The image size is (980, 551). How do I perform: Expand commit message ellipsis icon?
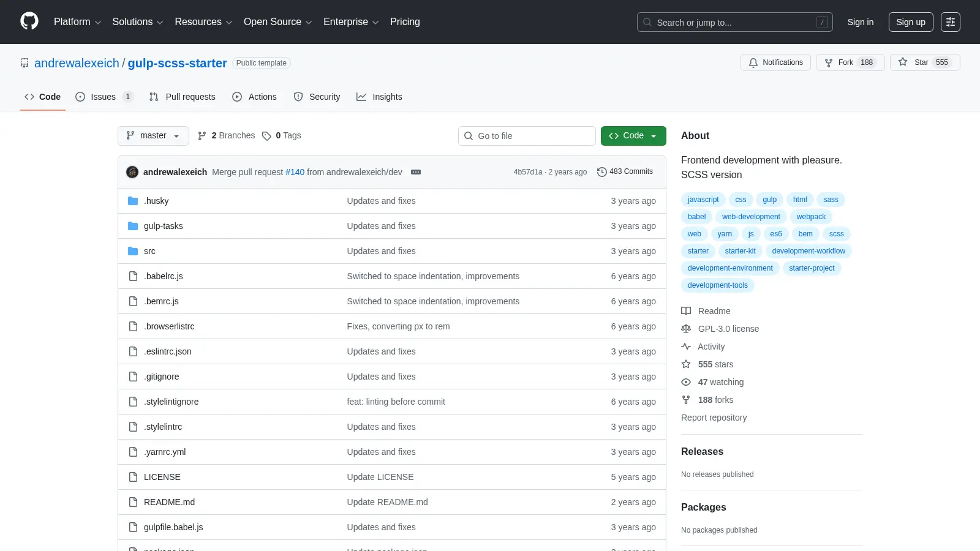pos(416,172)
